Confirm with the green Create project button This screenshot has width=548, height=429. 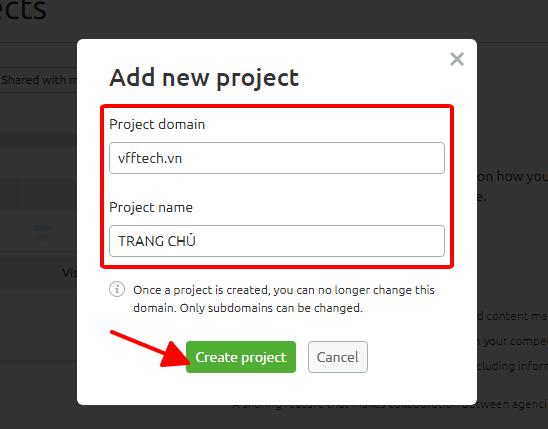(241, 357)
